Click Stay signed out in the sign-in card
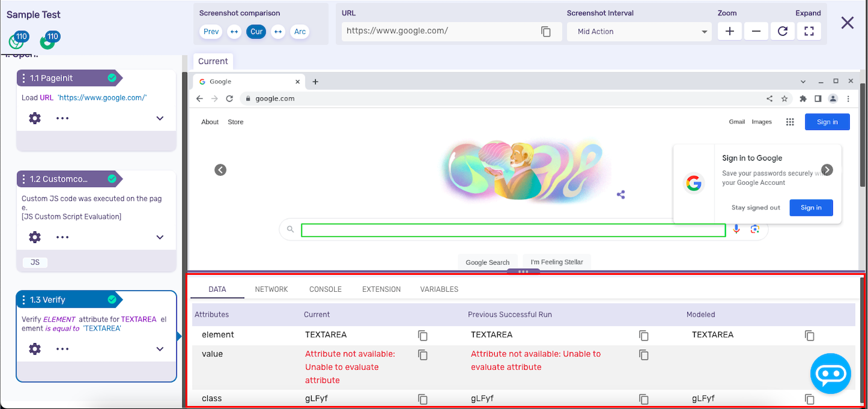Viewport: 868px width, 409px height. tap(756, 208)
